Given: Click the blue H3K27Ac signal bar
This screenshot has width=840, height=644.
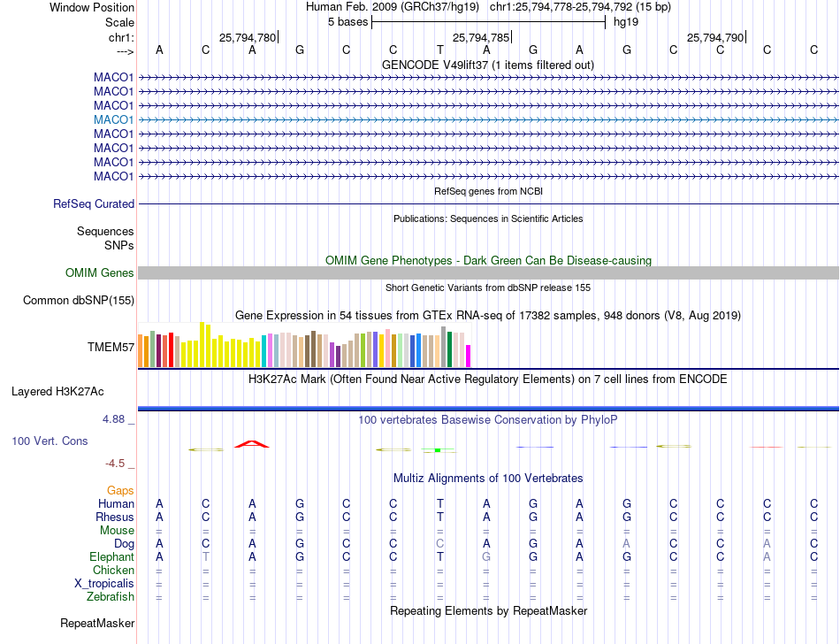Looking at the screenshot, I should (x=488, y=409).
